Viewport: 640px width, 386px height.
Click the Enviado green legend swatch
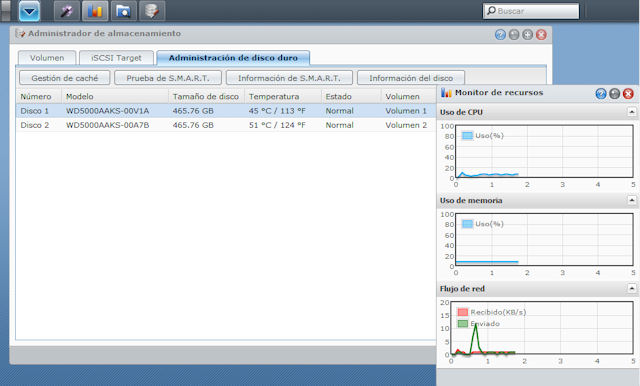point(462,324)
